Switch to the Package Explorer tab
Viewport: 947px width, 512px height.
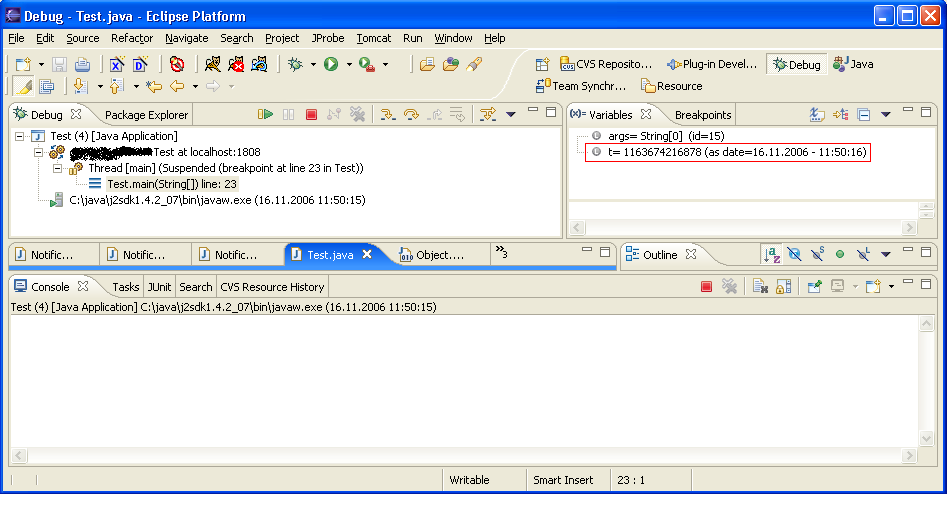click(x=146, y=115)
